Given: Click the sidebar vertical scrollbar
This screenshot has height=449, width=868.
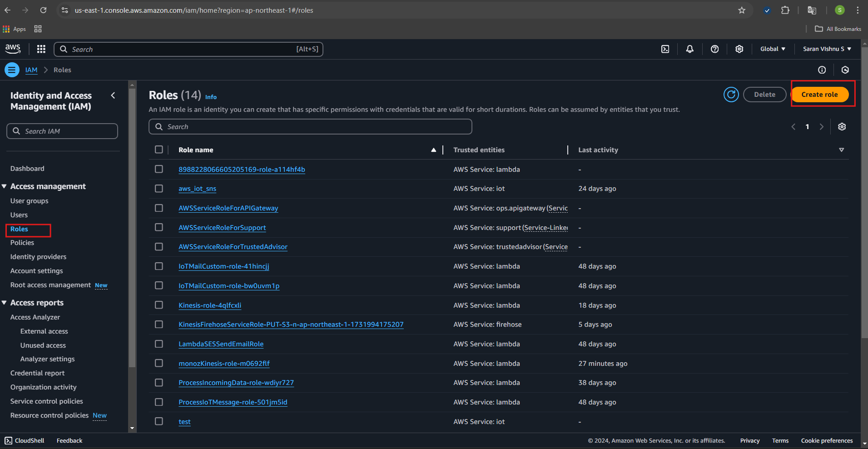Looking at the screenshot, I should (x=132, y=227).
